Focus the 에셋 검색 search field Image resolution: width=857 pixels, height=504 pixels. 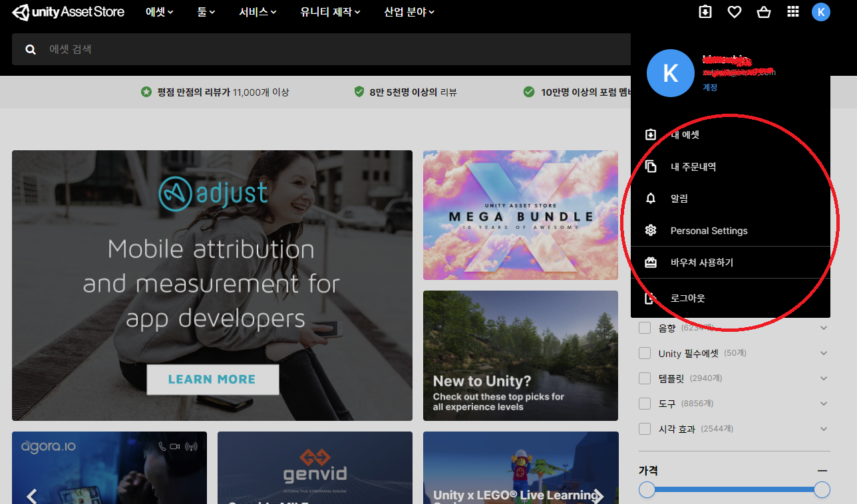tap(321, 49)
